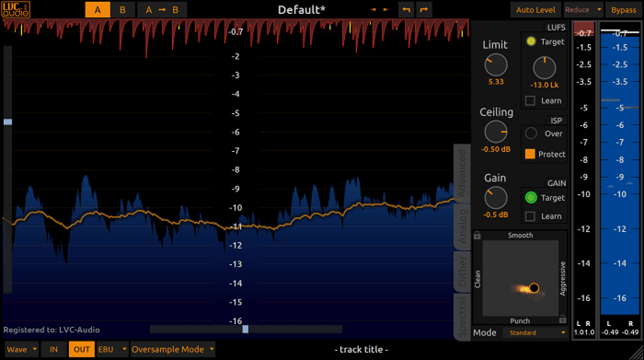Image resolution: width=644 pixels, height=360 pixels.
Task: Toggle the green GAIN Target button
Action: coord(531,198)
